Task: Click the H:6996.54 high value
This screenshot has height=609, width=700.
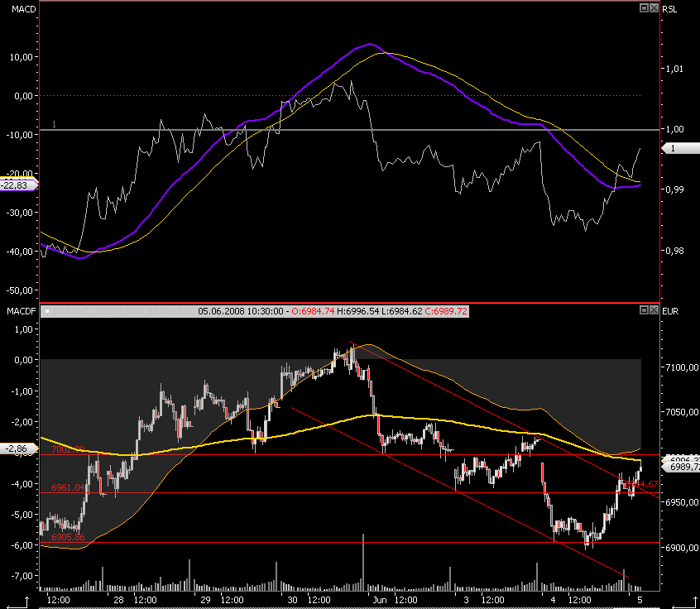Action: click(x=358, y=311)
